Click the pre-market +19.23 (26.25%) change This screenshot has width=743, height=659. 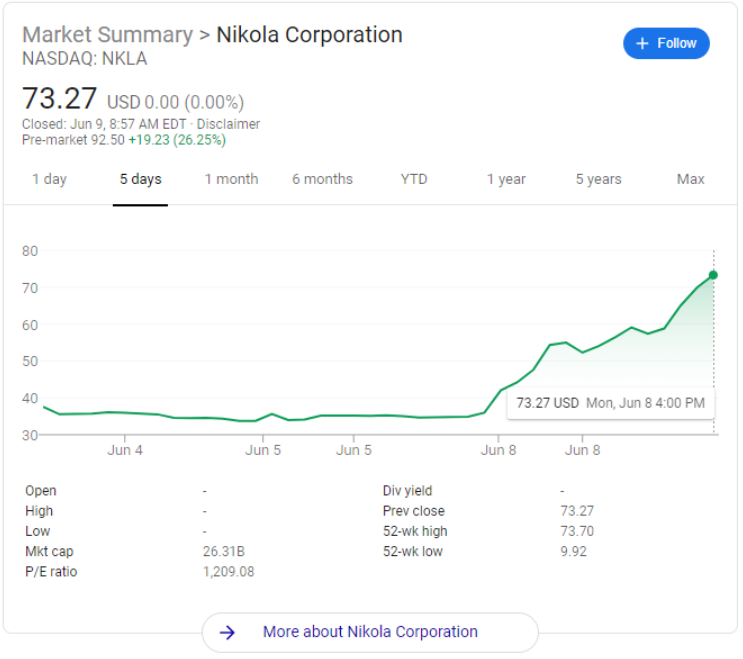coord(177,140)
